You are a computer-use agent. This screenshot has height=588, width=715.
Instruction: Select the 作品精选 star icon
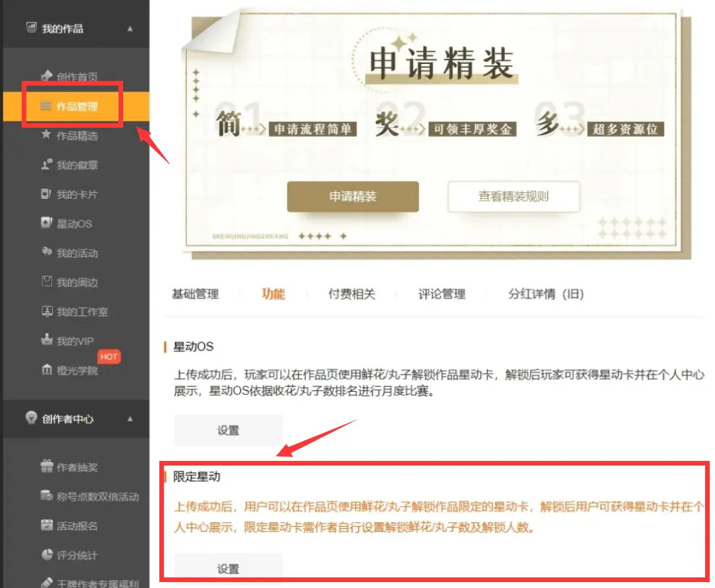[46, 135]
